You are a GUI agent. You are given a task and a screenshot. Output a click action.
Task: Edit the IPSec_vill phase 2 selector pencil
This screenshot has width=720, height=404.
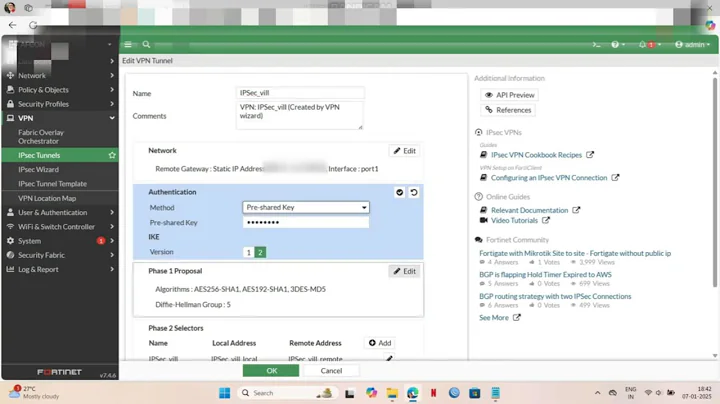tap(389, 358)
